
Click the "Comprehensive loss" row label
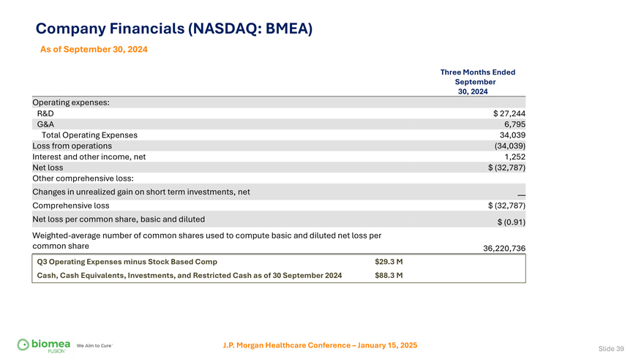click(x=71, y=205)
